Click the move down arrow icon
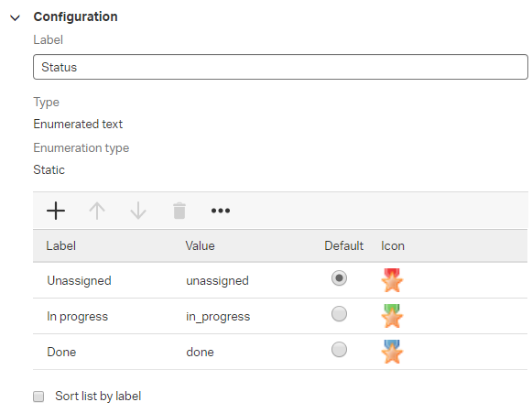 [x=138, y=211]
